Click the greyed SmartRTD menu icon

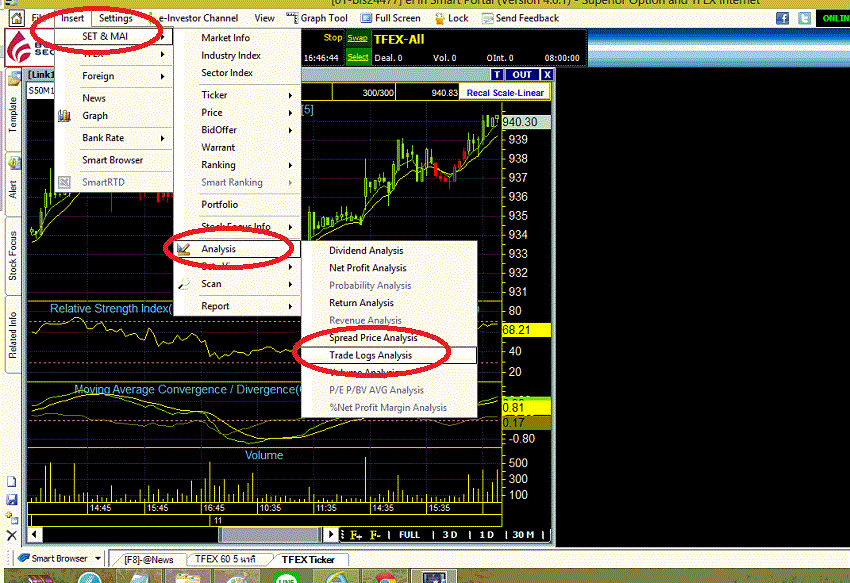(x=65, y=182)
